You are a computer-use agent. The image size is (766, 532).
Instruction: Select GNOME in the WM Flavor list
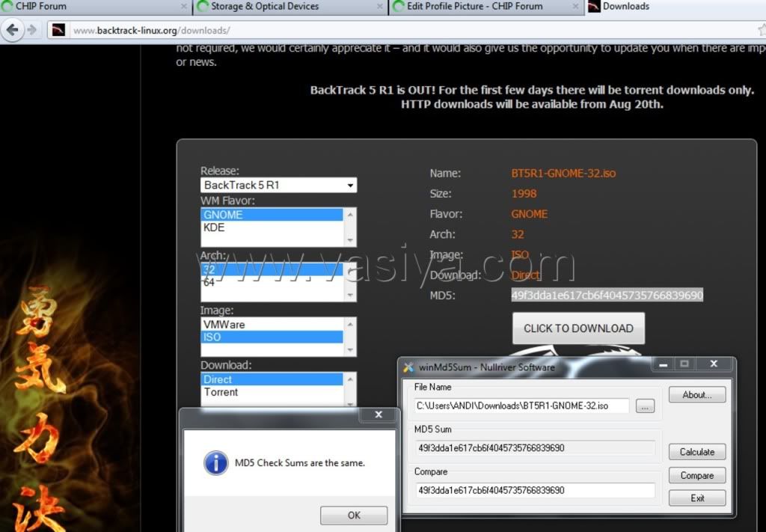(272, 215)
